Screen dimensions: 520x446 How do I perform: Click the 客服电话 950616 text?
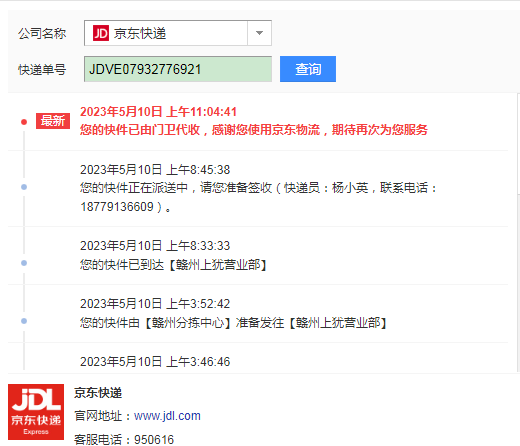coord(124,439)
